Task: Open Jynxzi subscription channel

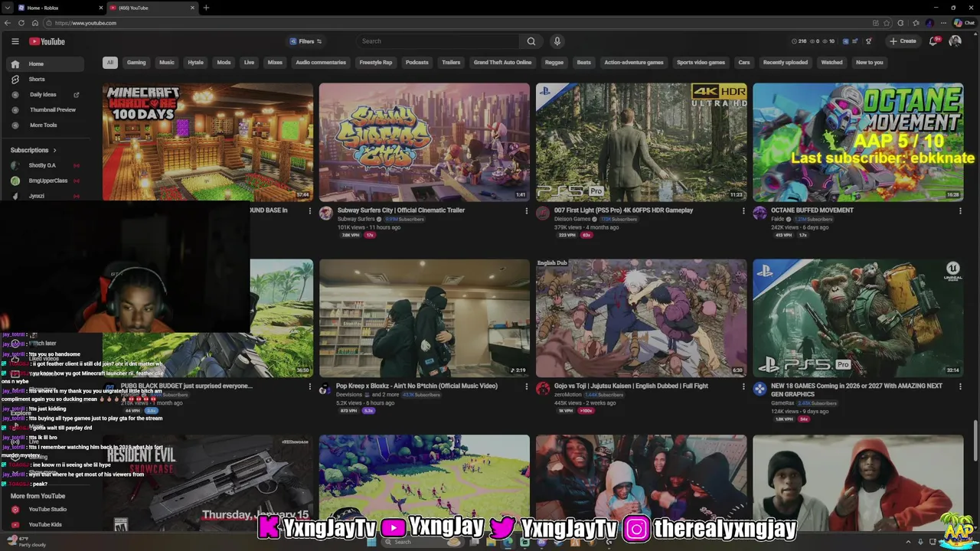Action: pyautogui.click(x=46, y=196)
